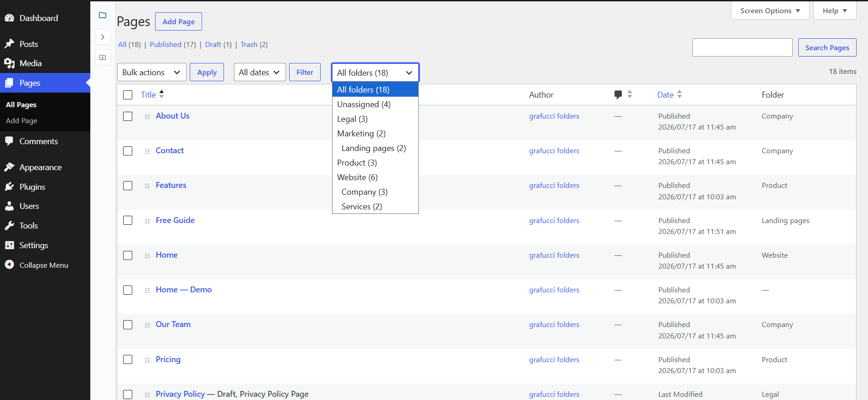Image resolution: width=868 pixels, height=400 pixels.
Task: Check the Free Guide page checkbox
Action: [x=128, y=220]
